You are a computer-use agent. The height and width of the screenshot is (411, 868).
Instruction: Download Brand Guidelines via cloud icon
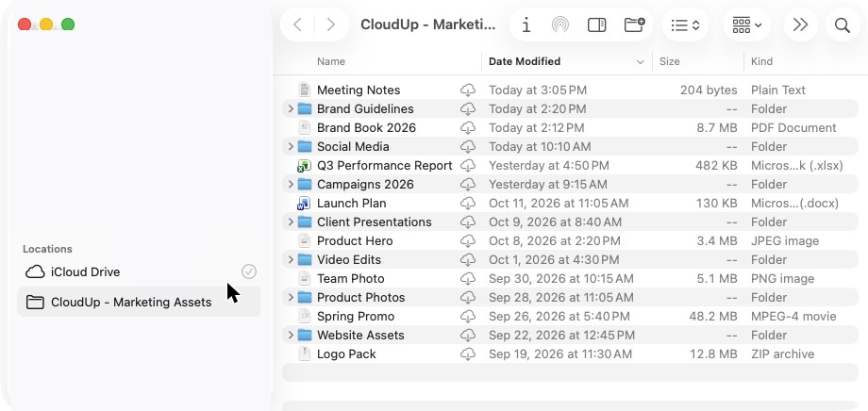(468, 109)
